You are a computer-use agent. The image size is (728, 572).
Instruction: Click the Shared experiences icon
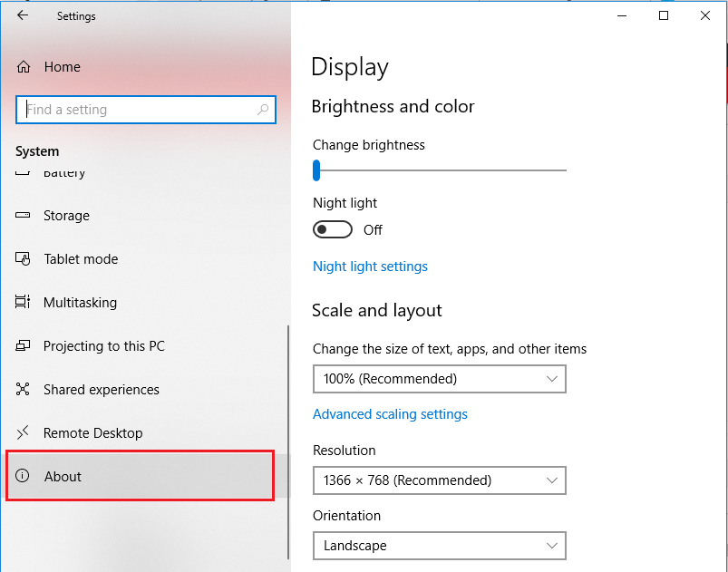pos(24,390)
